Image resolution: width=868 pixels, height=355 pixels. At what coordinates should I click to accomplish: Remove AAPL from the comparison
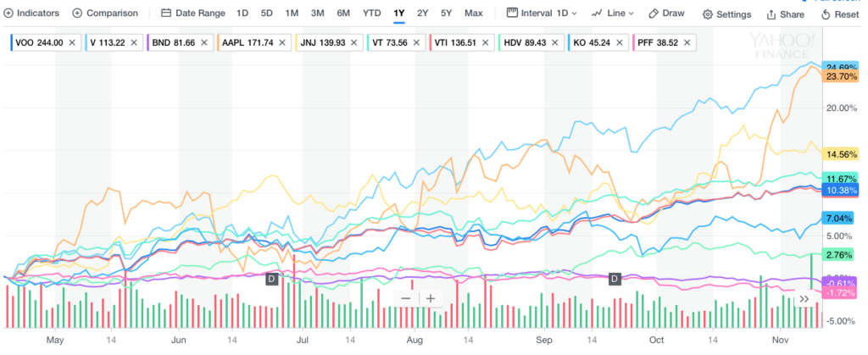[282, 42]
